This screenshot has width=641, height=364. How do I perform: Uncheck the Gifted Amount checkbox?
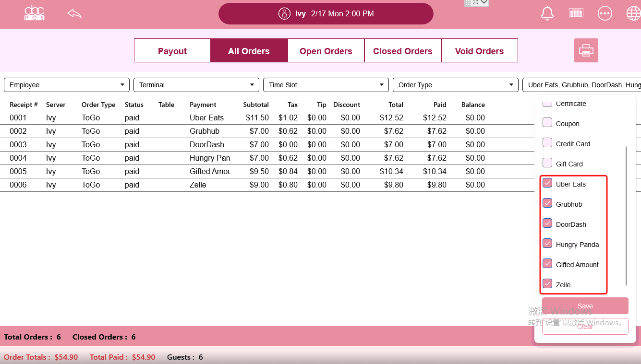tap(547, 263)
